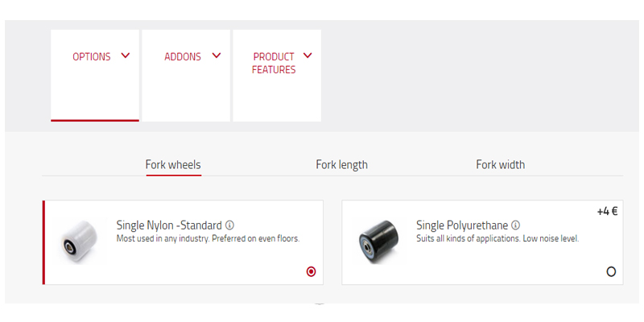Expand the PRODUCT FEATURES chevron arrow
644x322 pixels.
coord(308,56)
